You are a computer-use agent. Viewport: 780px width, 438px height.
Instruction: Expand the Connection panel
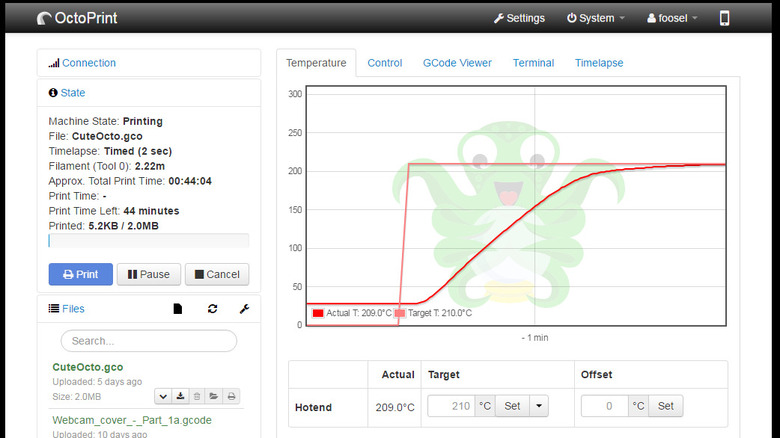tap(89, 63)
